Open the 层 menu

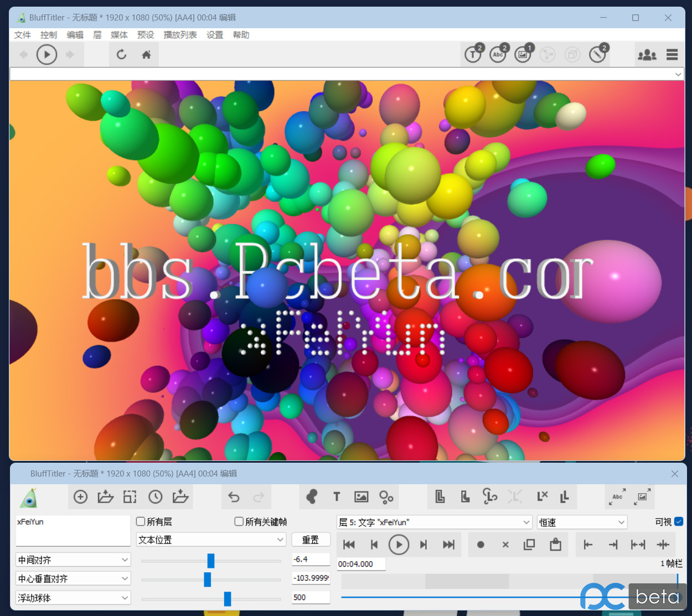(97, 35)
